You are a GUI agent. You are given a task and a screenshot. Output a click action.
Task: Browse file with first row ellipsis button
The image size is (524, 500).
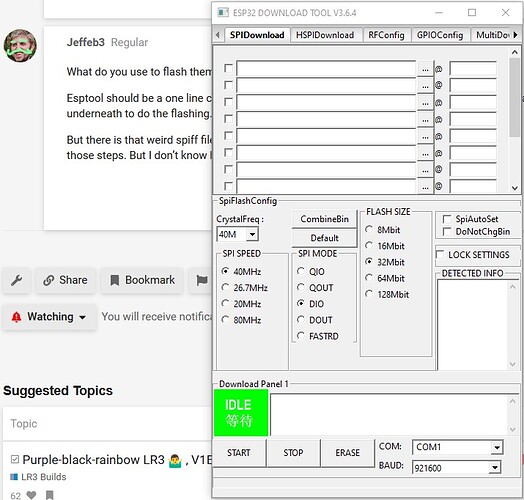click(425, 69)
